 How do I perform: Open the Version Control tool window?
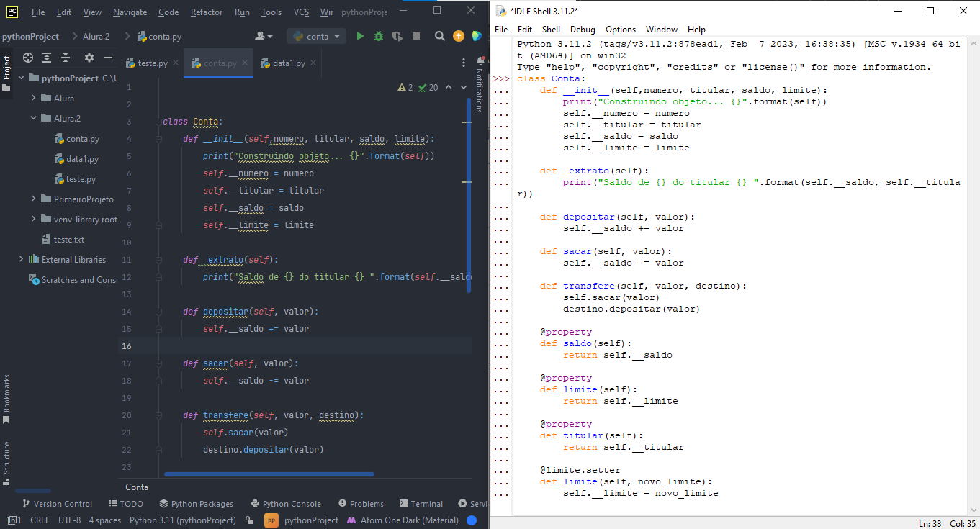click(x=57, y=504)
